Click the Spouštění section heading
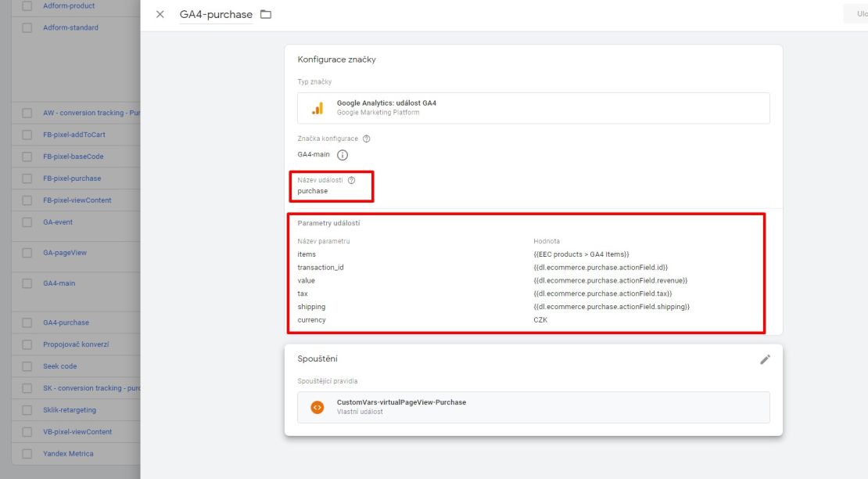 pos(317,358)
